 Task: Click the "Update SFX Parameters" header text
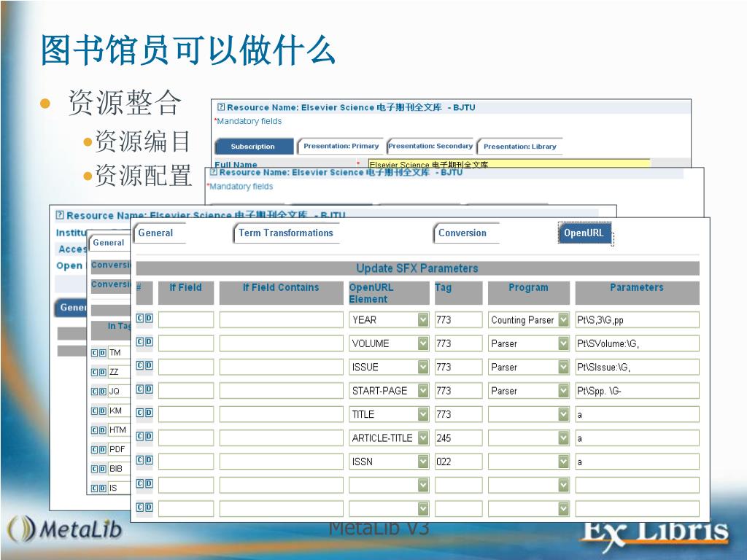417,268
